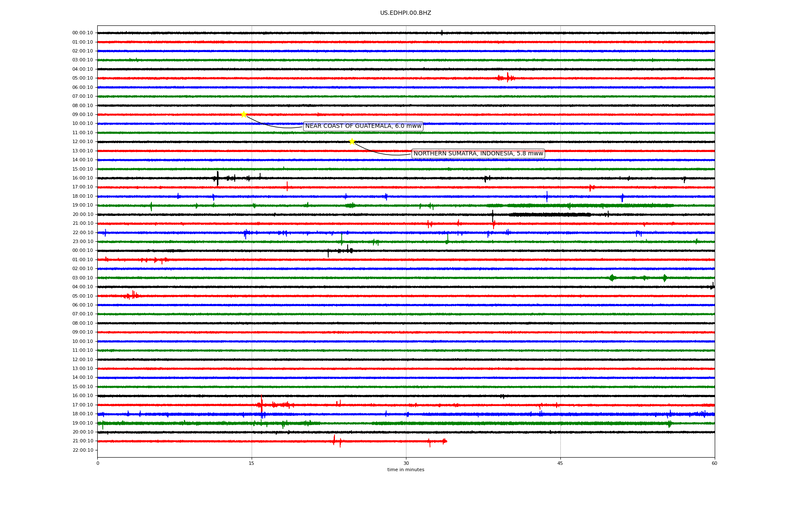
Task: Click the 'time in minutes' axis label
Action: point(406,470)
